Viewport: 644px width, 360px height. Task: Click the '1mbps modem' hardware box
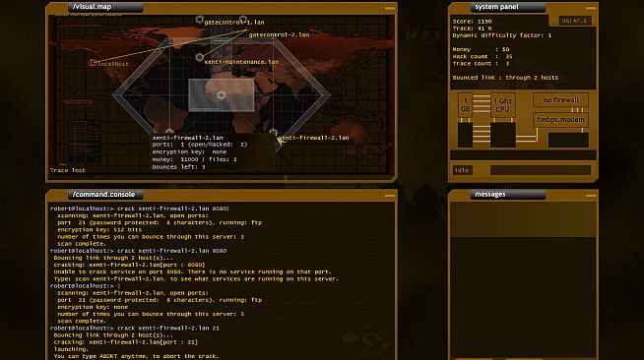click(x=560, y=120)
